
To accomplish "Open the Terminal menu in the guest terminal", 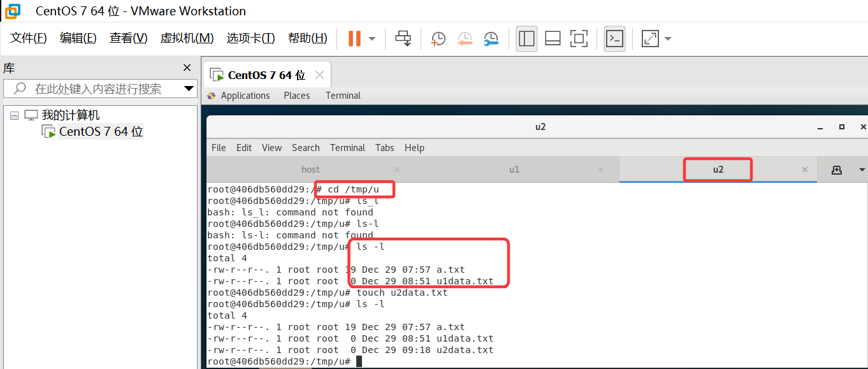I will pos(347,147).
